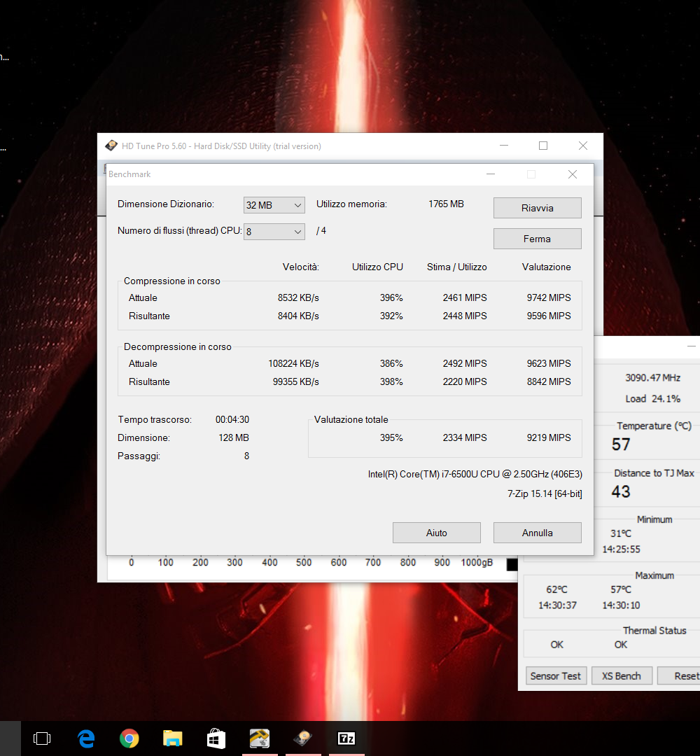The height and width of the screenshot is (756, 700).
Task: Click the Tempo trascorso label
Action: [155, 420]
